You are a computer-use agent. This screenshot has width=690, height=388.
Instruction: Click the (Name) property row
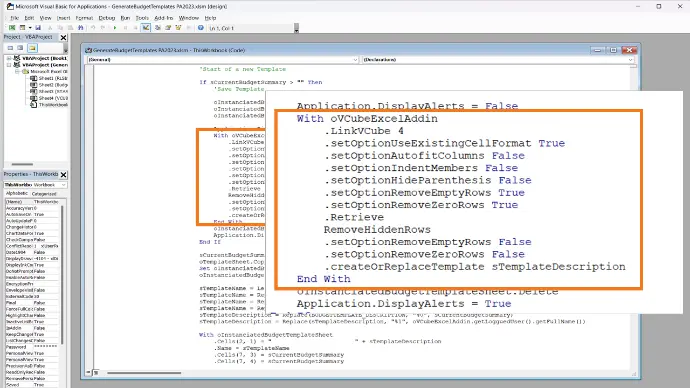click(32, 202)
